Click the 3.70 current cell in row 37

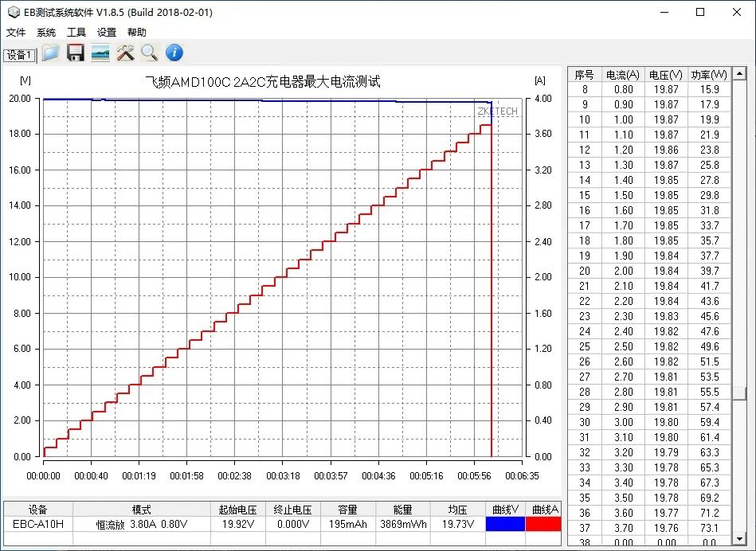coord(624,528)
